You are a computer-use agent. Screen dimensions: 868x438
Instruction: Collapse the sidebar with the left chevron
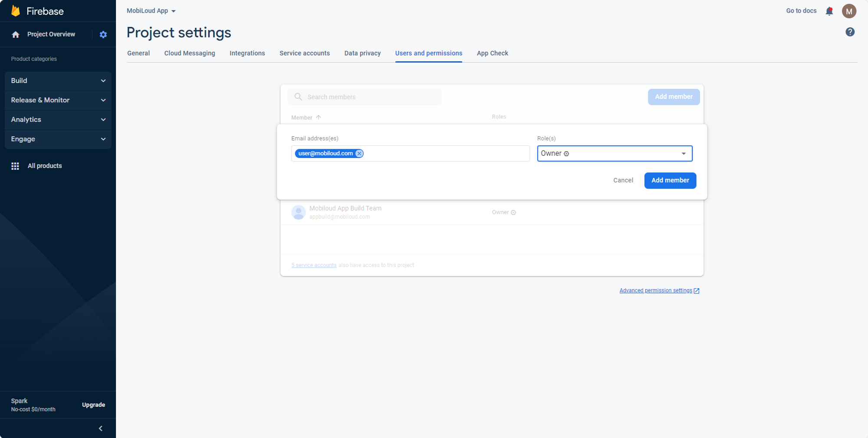click(101, 428)
